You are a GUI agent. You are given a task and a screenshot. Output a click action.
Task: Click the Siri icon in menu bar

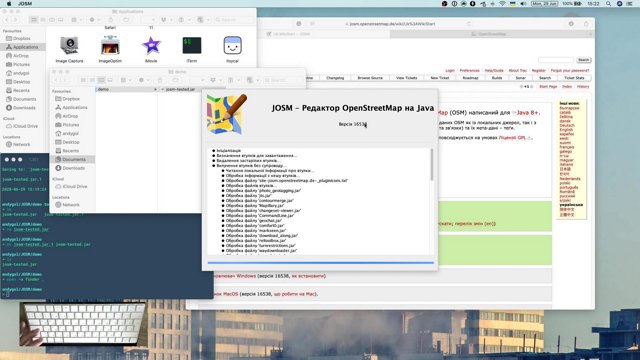(619, 4)
